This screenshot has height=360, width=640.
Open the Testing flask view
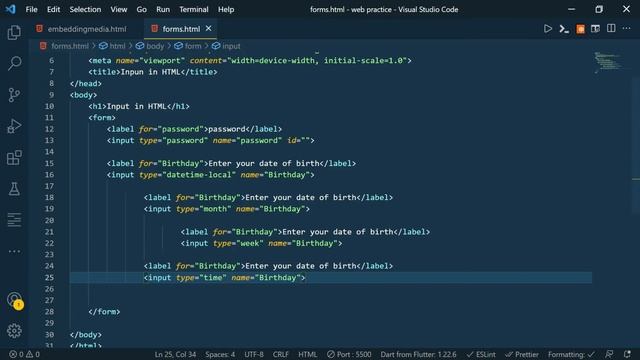[14, 189]
